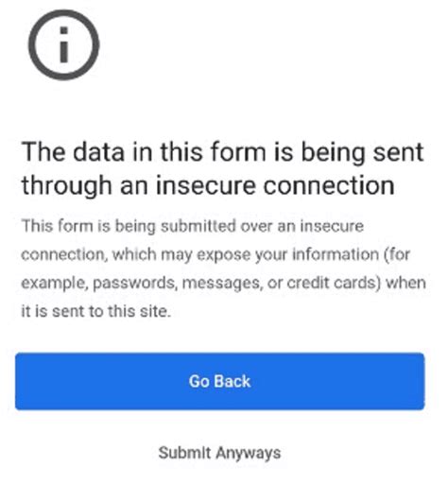448x502 pixels.
Task: Click the 'Go Back' label text
Action: pos(219,381)
